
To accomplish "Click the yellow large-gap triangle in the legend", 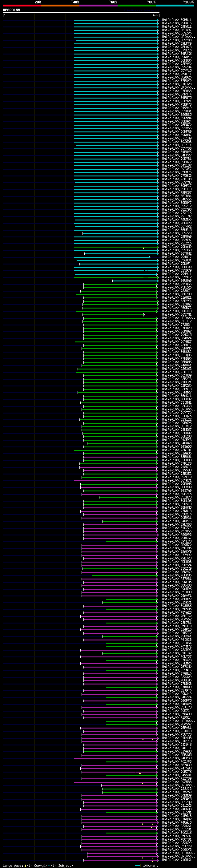I will pyautogui.click(x=25, y=865).
